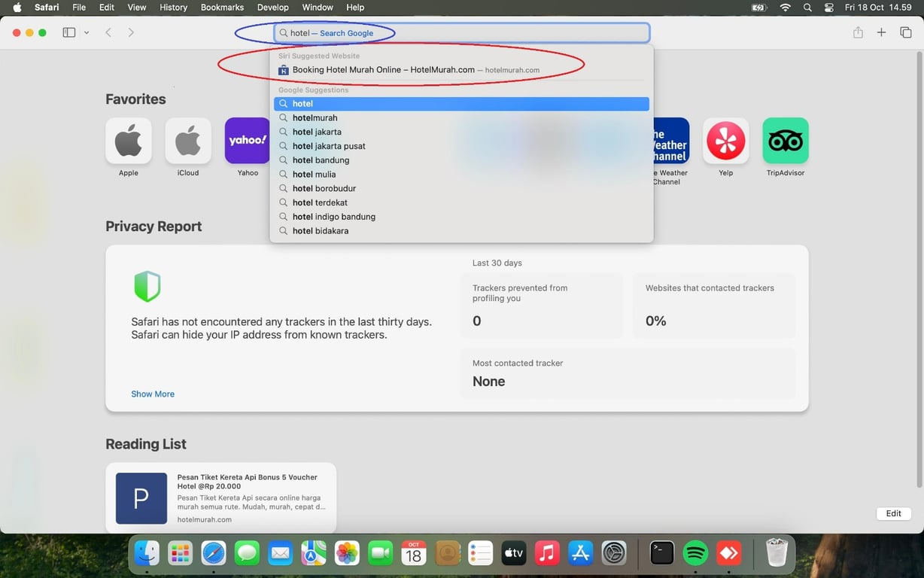The height and width of the screenshot is (578, 924).
Task: Open Control Center in the menu bar
Action: click(x=829, y=8)
